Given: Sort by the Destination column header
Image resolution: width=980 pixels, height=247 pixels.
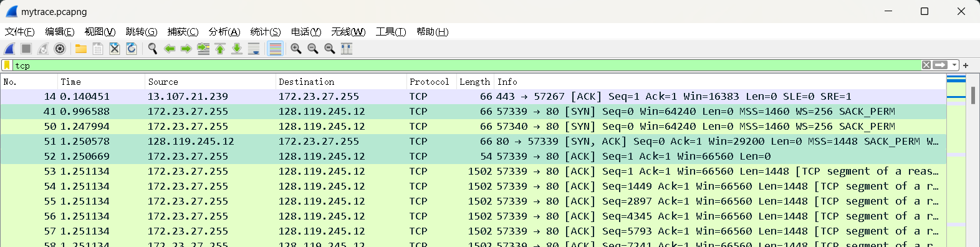Looking at the screenshot, I should coord(341,82).
